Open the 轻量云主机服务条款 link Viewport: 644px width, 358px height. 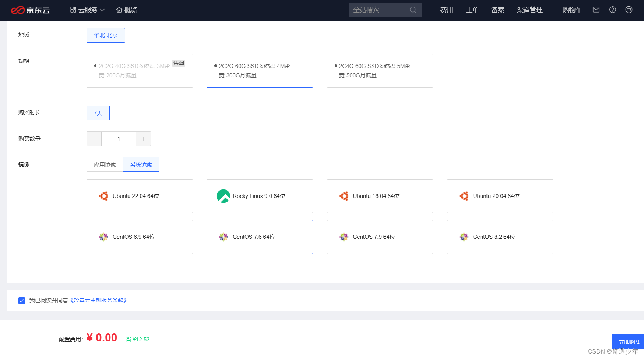point(98,300)
